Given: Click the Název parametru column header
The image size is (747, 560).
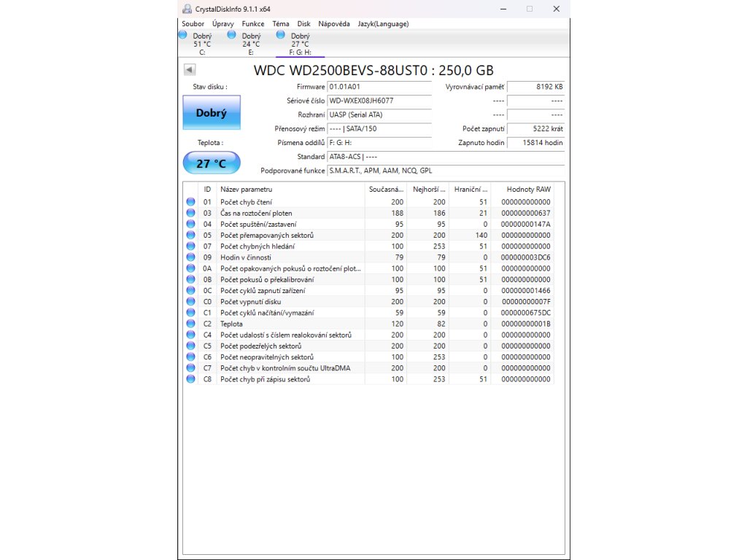Looking at the screenshot, I should (x=292, y=189).
